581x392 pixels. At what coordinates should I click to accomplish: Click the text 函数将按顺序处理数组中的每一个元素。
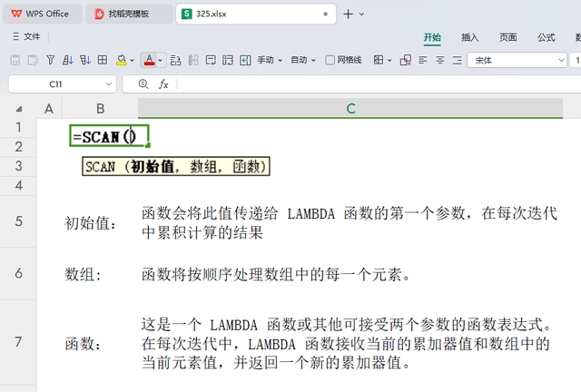coord(276,275)
